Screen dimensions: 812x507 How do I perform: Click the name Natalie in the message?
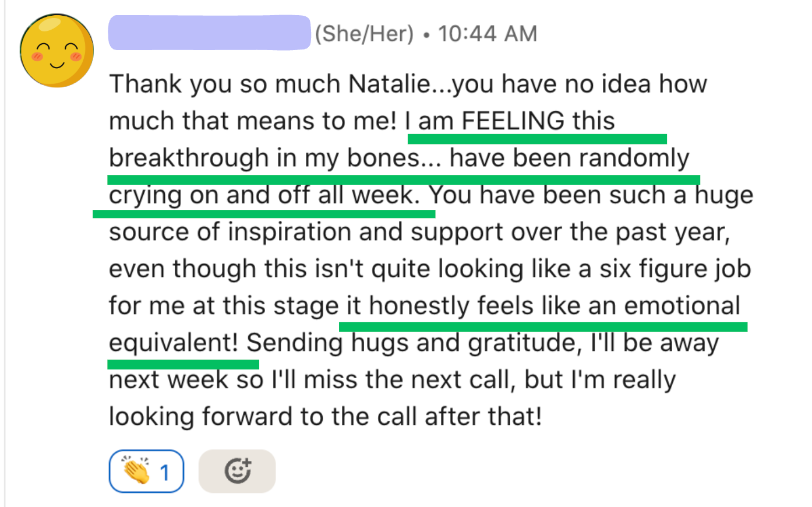[x=389, y=84]
